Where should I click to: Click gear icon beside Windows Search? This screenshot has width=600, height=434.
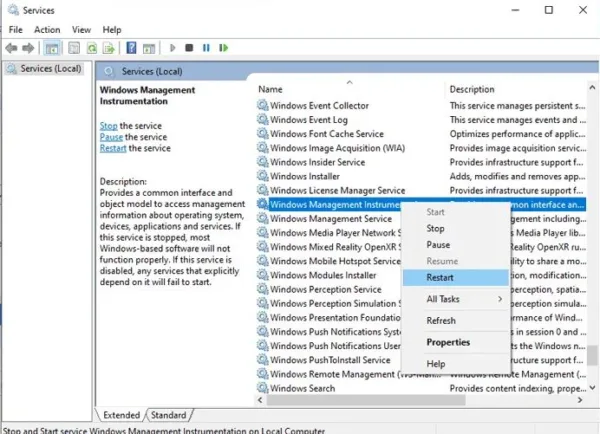pos(262,387)
